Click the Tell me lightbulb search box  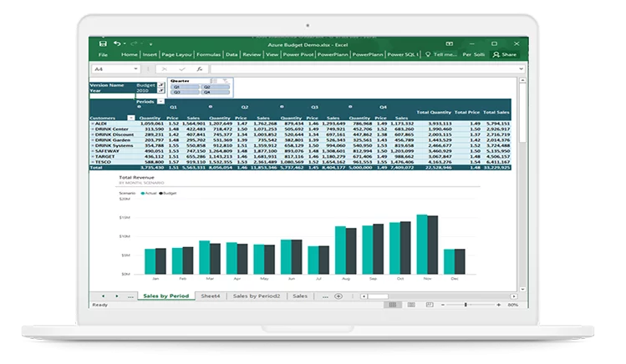coord(441,54)
